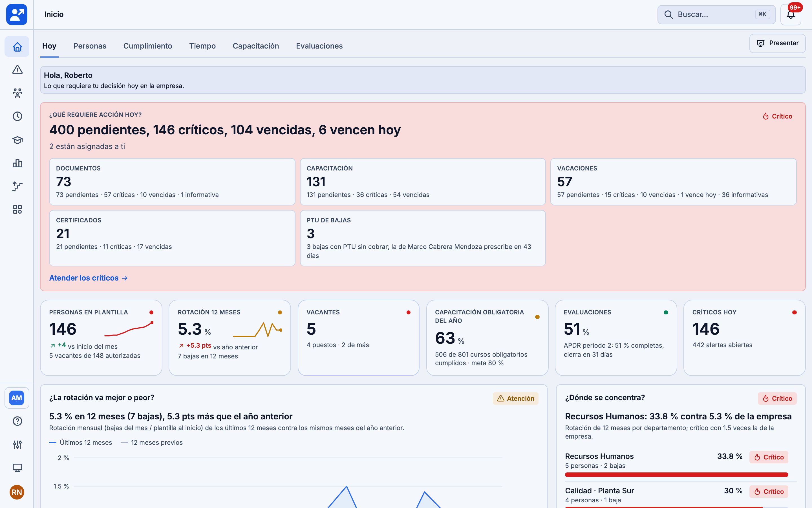Open the PTU de bajas card
Viewport: 812px width, 508px height.
(423, 238)
